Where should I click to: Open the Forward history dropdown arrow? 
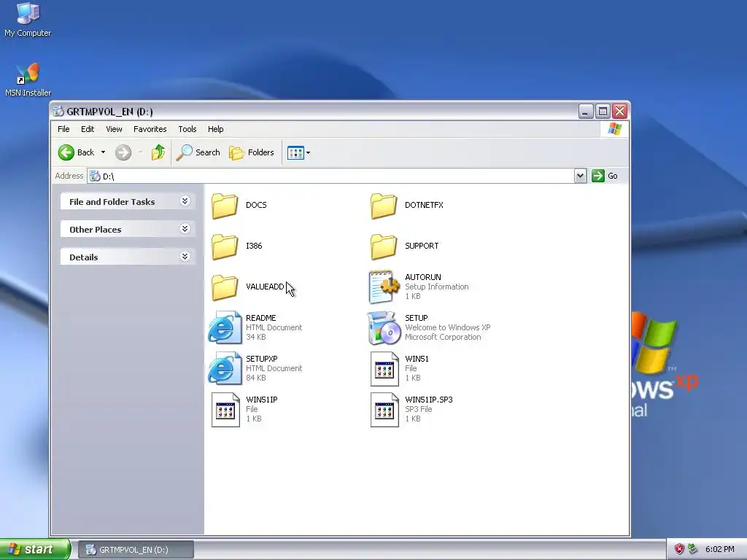pos(141,152)
